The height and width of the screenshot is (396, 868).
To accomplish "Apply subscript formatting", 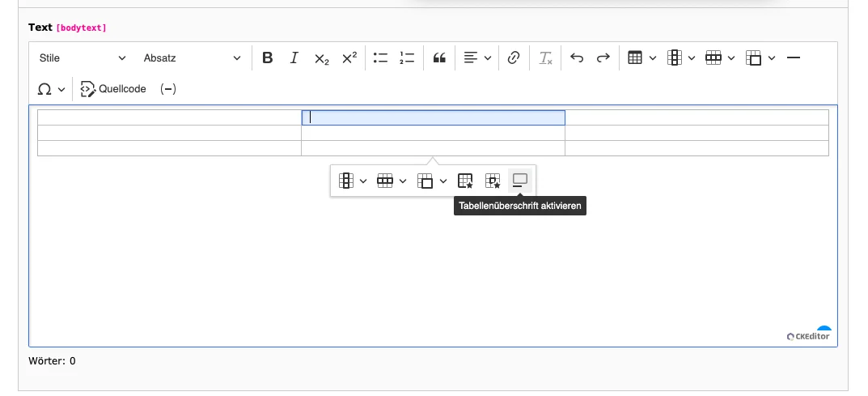I will pyautogui.click(x=322, y=58).
